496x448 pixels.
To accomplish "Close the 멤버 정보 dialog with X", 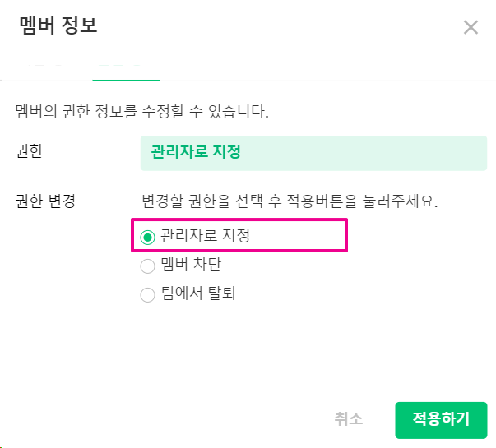I will point(471,27).
